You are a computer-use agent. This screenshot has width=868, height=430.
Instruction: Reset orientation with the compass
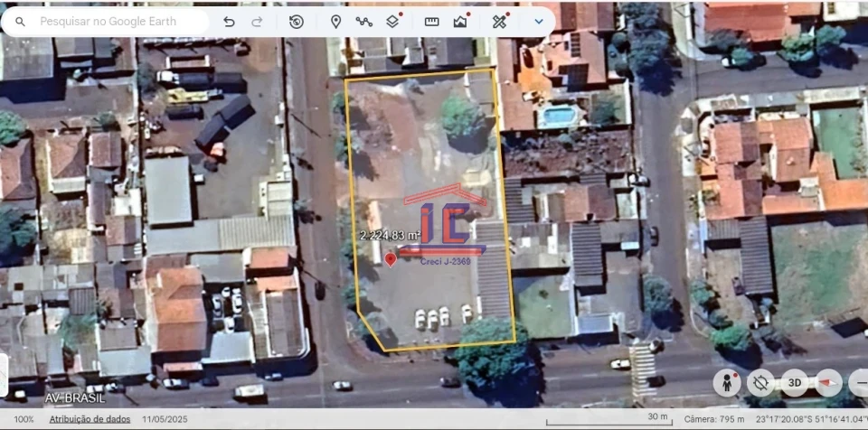[x=827, y=382]
